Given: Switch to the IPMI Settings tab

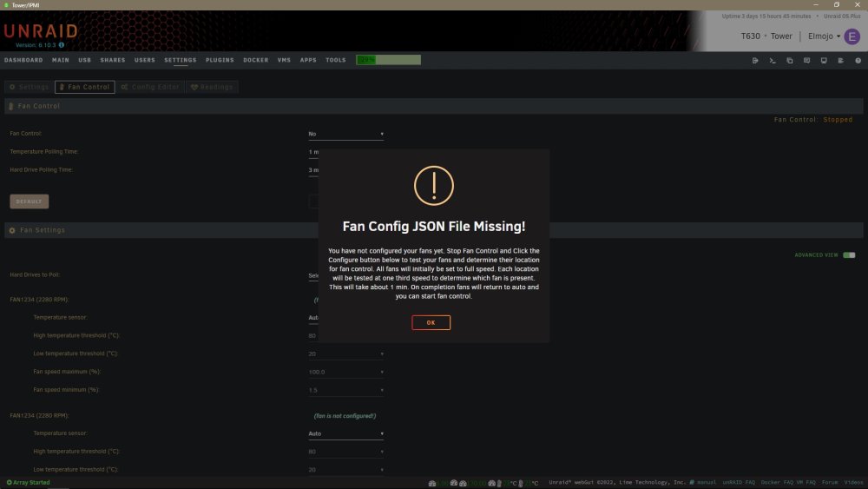Looking at the screenshot, I should pyautogui.click(x=29, y=87).
